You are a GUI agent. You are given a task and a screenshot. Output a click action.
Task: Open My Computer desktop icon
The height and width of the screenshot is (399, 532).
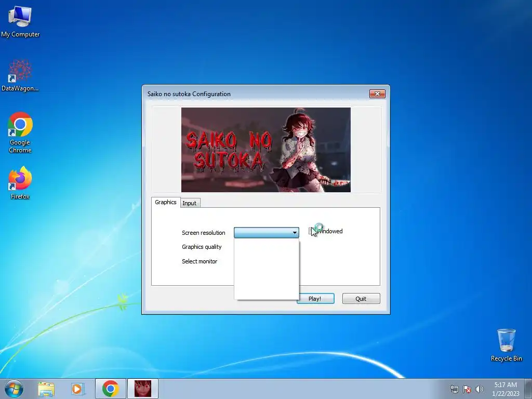pyautogui.click(x=20, y=21)
